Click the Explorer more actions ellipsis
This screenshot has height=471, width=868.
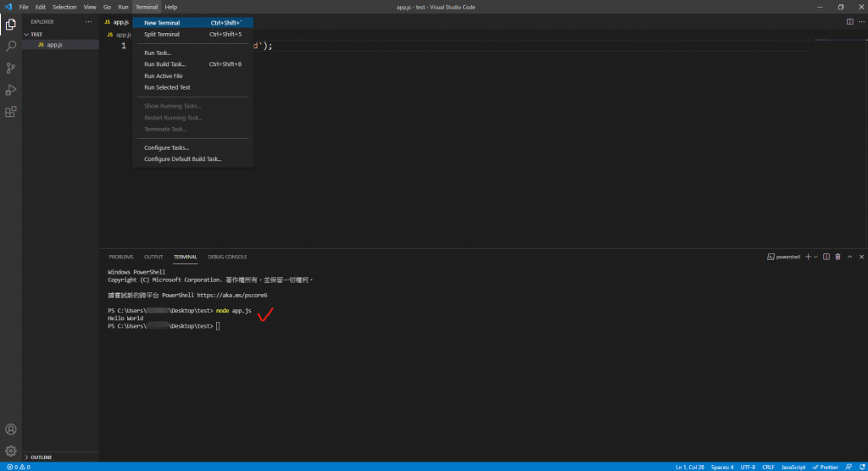pyautogui.click(x=88, y=21)
